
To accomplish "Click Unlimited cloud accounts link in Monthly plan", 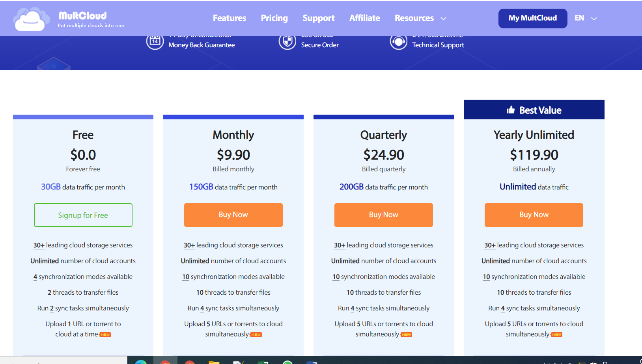I will point(195,261).
